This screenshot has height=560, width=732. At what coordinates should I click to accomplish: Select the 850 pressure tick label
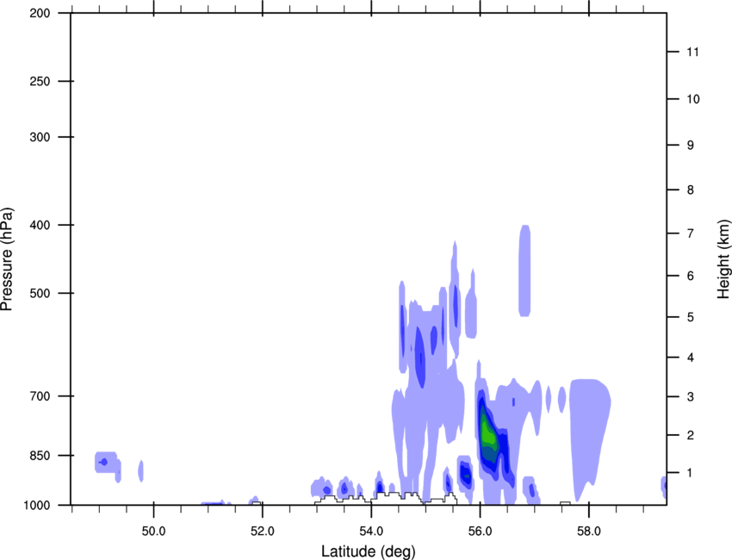click(40, 456)
